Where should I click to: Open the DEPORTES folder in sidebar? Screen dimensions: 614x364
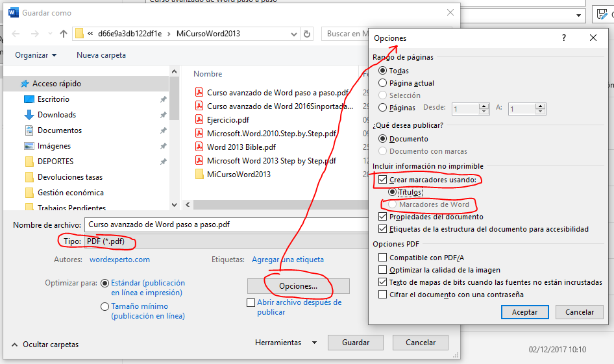click(x=55, y=162)
